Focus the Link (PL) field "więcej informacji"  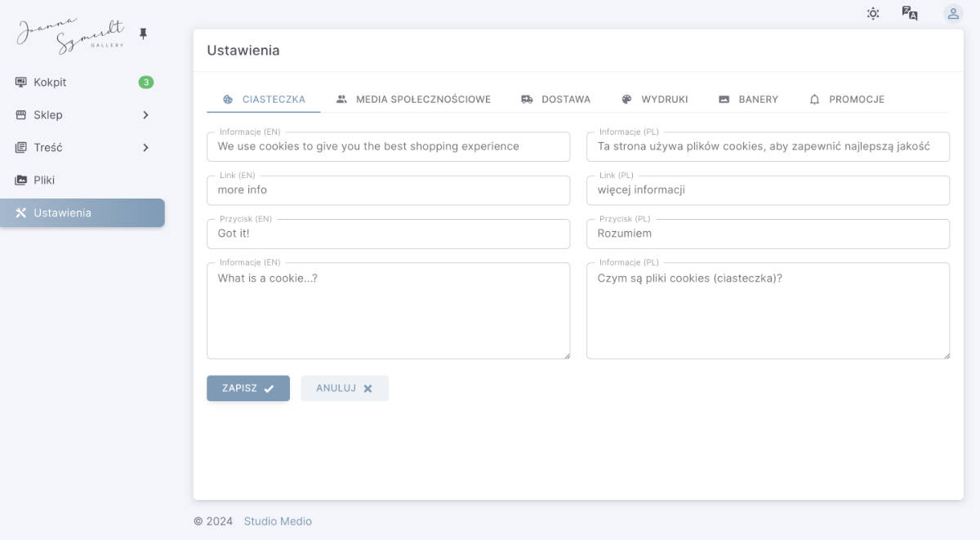click(x=768, y=190)
